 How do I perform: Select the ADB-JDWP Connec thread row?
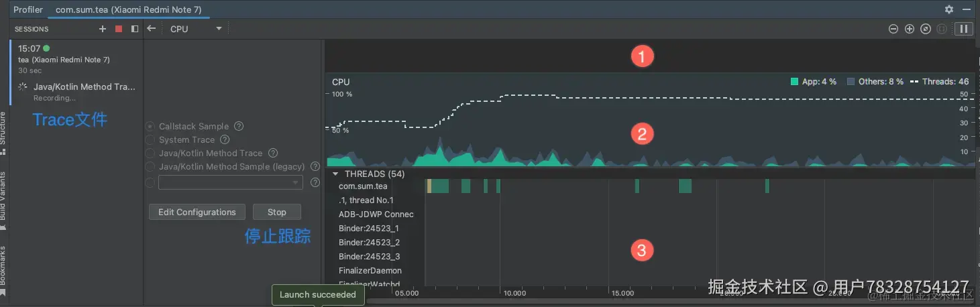point(376,214)
